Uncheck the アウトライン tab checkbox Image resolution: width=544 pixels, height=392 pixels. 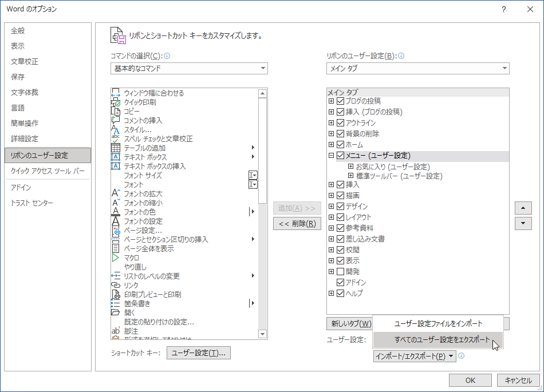(x=340, y=122)
